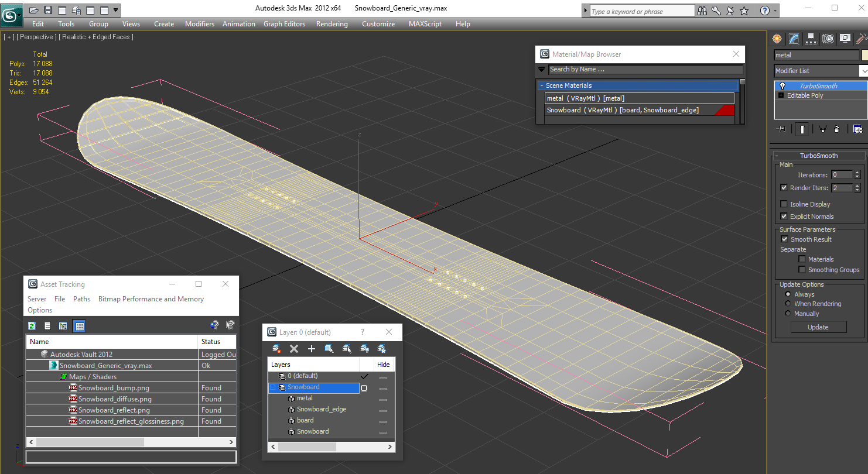This screenshot has width=868, height=474.
Task: Click the list view icon in Asset Tracking
Action: coord(47,326)
